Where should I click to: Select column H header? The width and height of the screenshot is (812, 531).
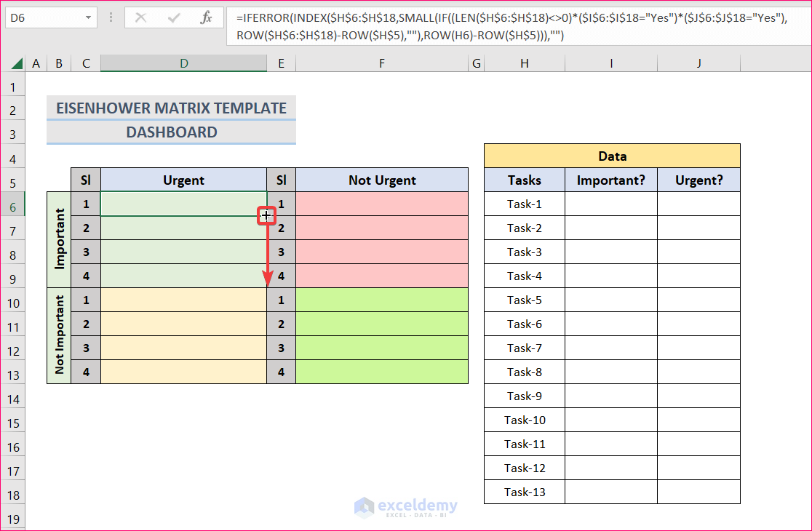pyautogui.click(x=525, y=63)
